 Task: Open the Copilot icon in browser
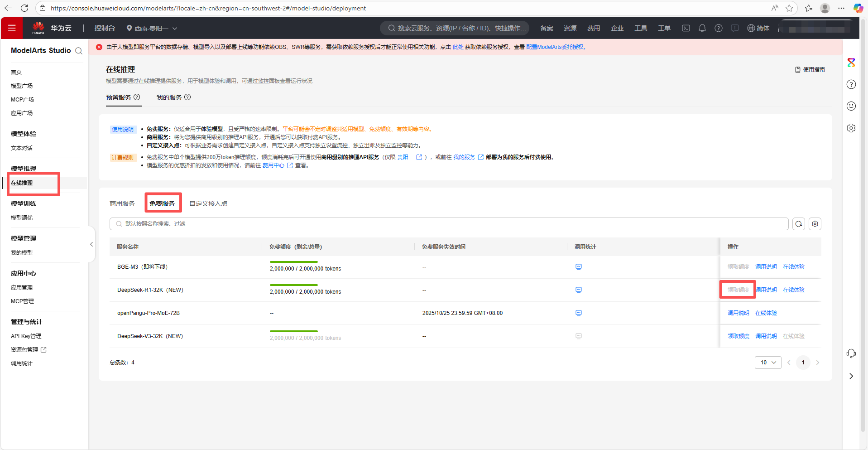click(x=858, y=8)
